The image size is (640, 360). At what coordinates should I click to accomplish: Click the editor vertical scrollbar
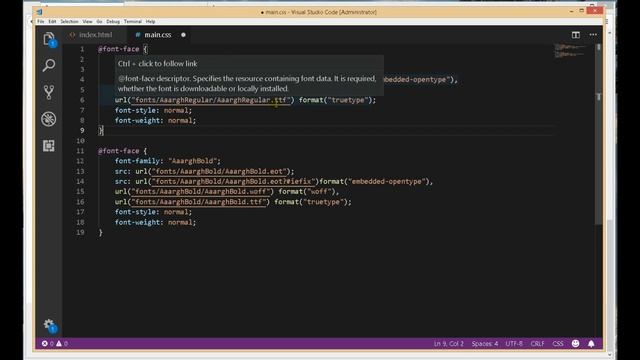(599, 135)
